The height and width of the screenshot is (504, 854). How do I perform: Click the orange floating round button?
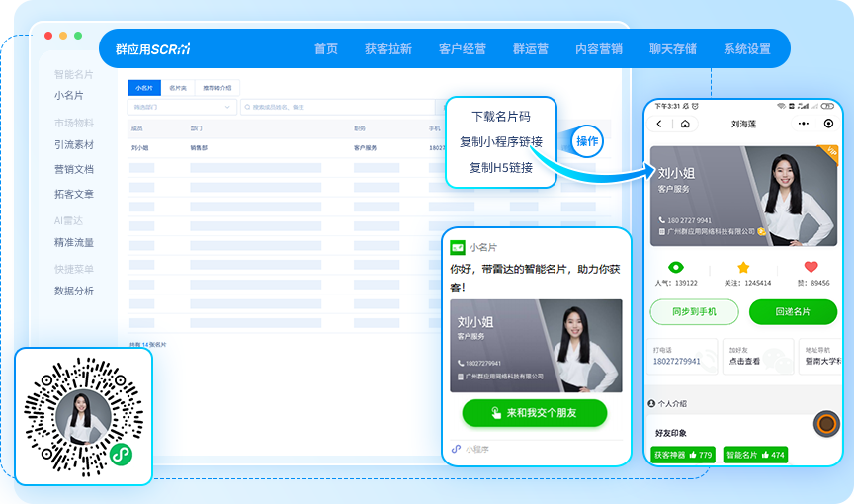[x=826, y=425]
